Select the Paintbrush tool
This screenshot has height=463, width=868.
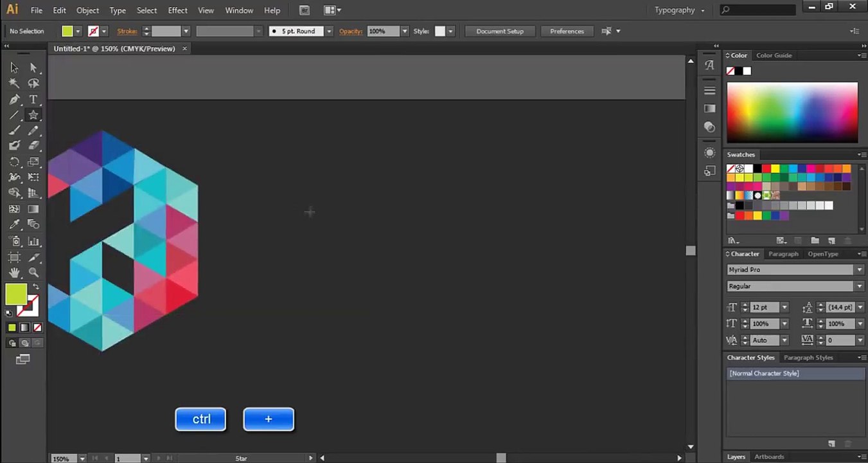pyautogui.click(x=14, y=131)
